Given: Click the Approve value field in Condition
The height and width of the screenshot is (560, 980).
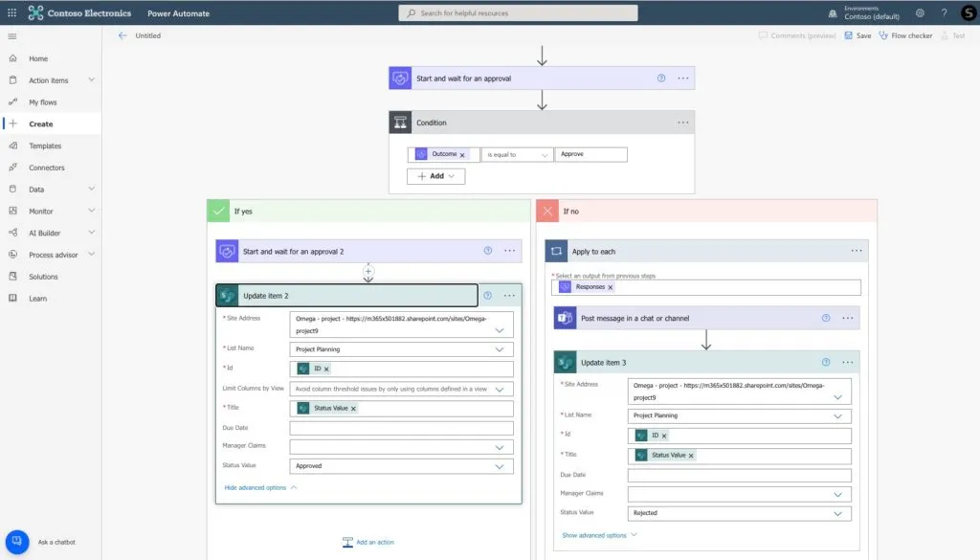Looking at the screenshot, I should click(590, 154).
